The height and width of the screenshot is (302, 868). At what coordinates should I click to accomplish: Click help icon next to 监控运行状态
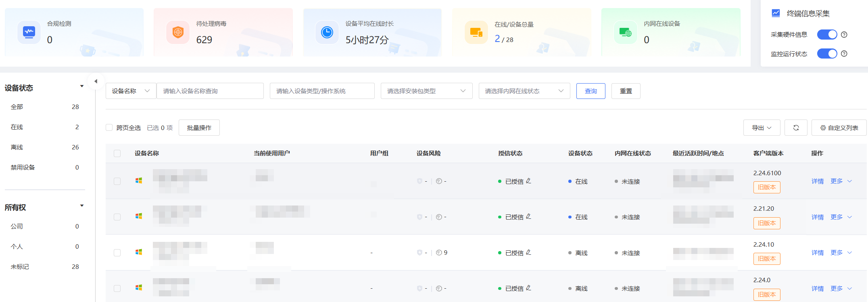(844, 54)
